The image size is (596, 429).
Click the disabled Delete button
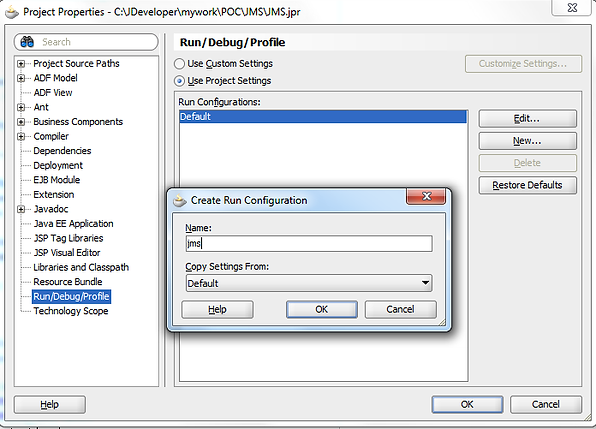527,163
